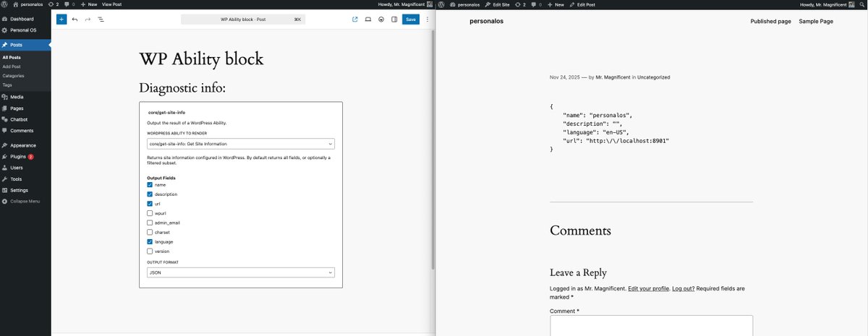This screenshot has width=868, height=336.
Task: Open comments bubble in left admin bar
Action: (x=69, y=4)
